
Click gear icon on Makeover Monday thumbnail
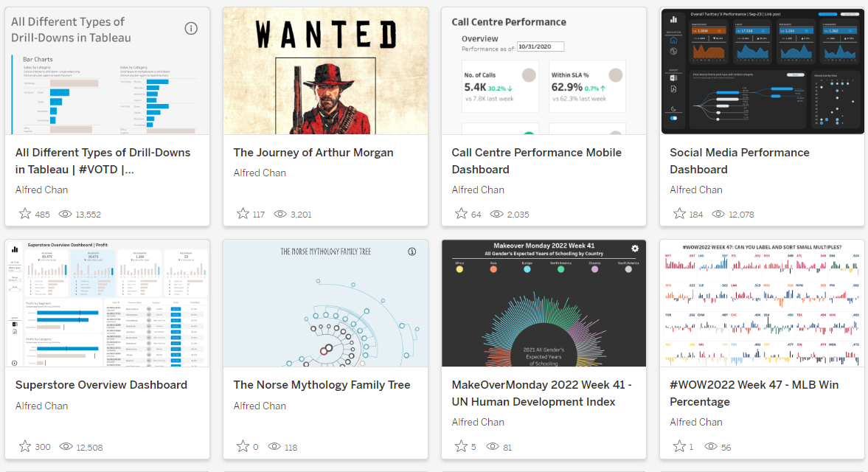(635, 249)
